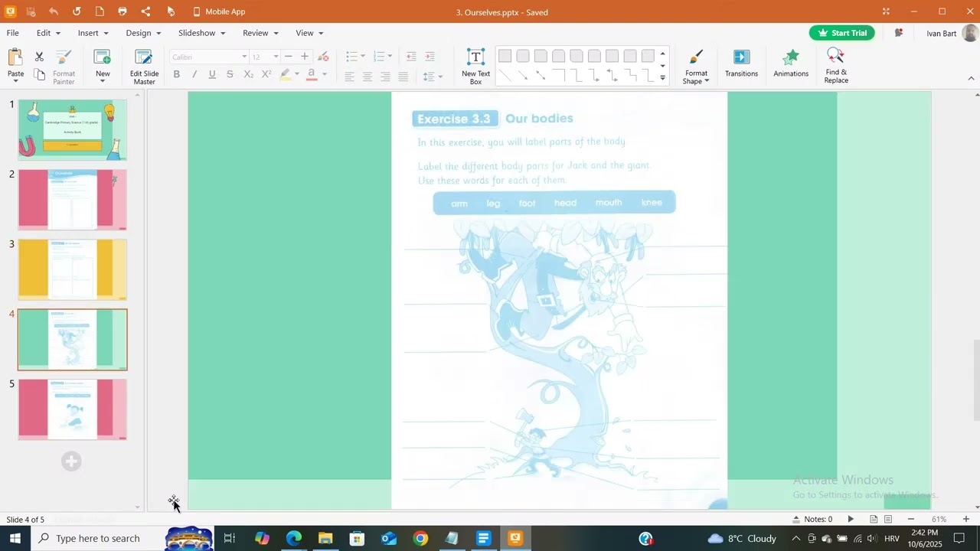Click the New slide icon

click(103, 57)
